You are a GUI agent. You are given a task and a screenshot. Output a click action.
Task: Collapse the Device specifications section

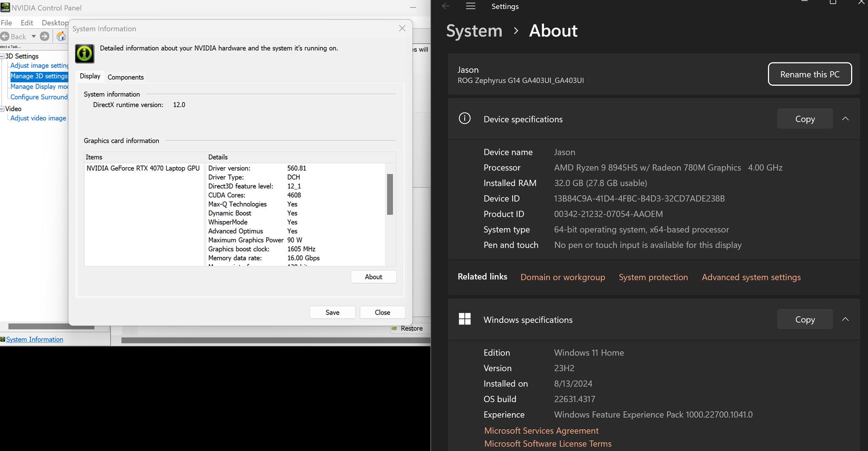tap(845, 119)
